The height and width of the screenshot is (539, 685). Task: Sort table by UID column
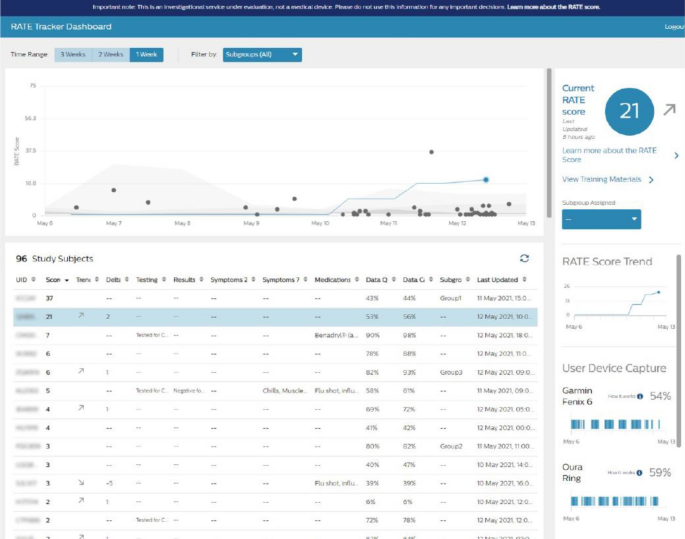(21, 280)
